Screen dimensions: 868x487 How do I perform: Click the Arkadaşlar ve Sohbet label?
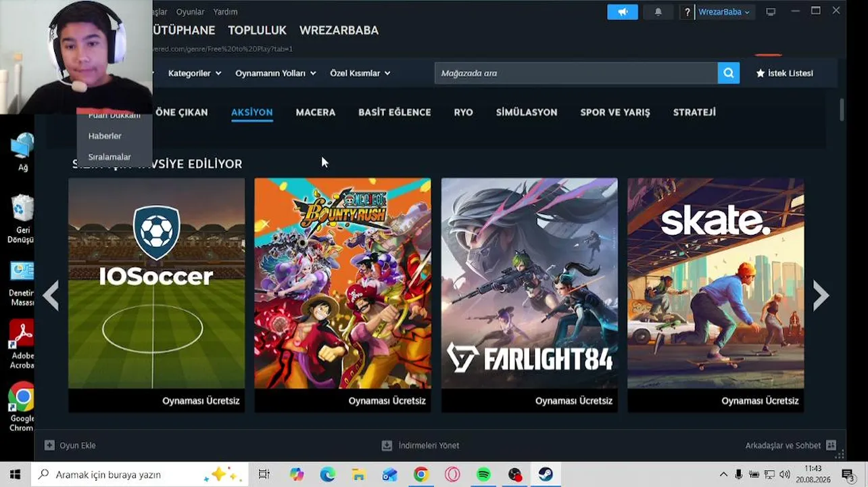783,445
